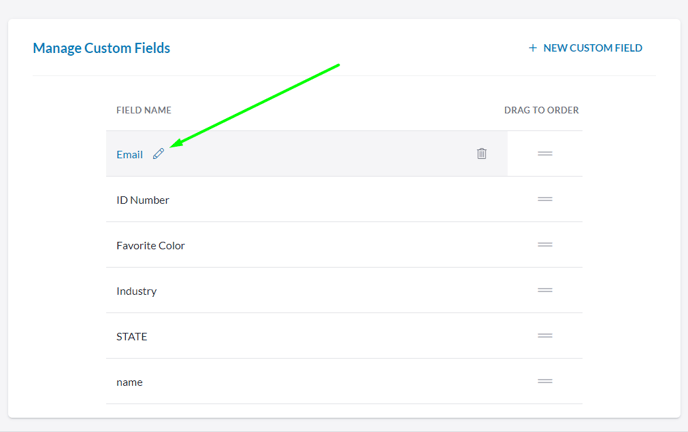
Task: Click the drag handle for Industry row
Action: tap(545, 290)
